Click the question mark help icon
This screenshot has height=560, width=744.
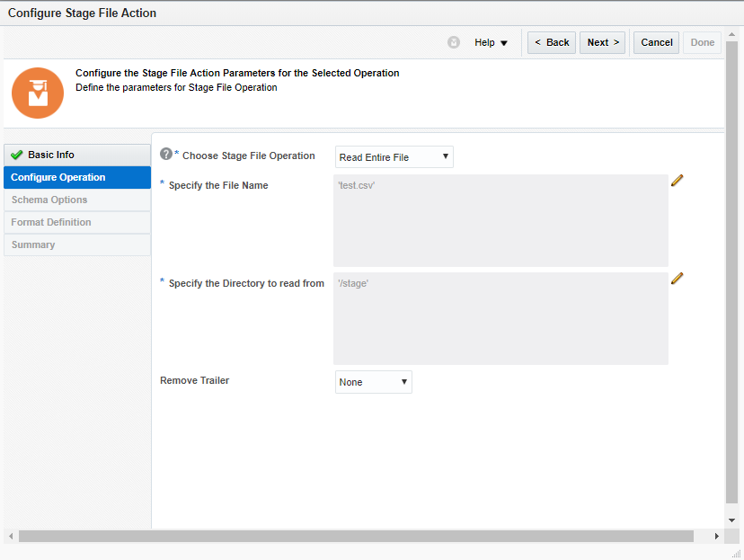165,155
